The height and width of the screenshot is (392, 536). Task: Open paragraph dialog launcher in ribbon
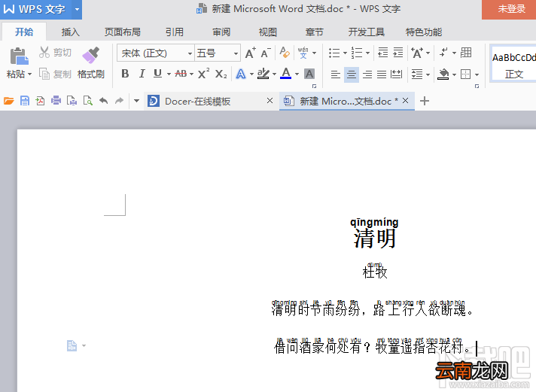477,86
